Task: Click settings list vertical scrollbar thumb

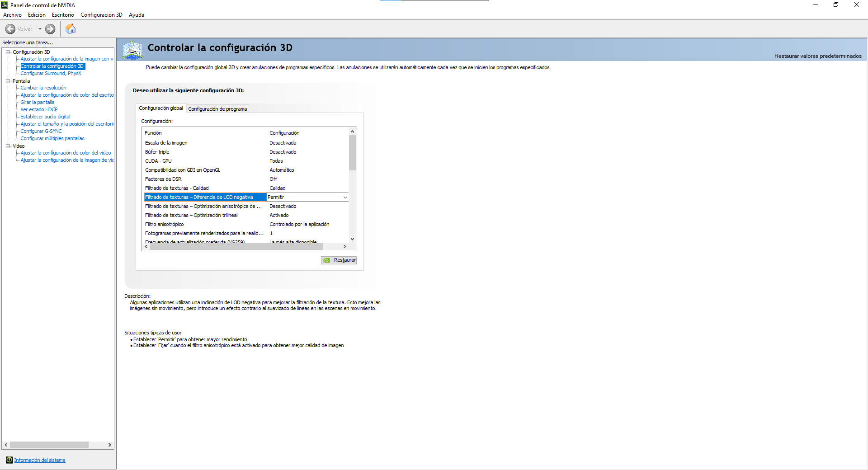Action: [353, 153]
